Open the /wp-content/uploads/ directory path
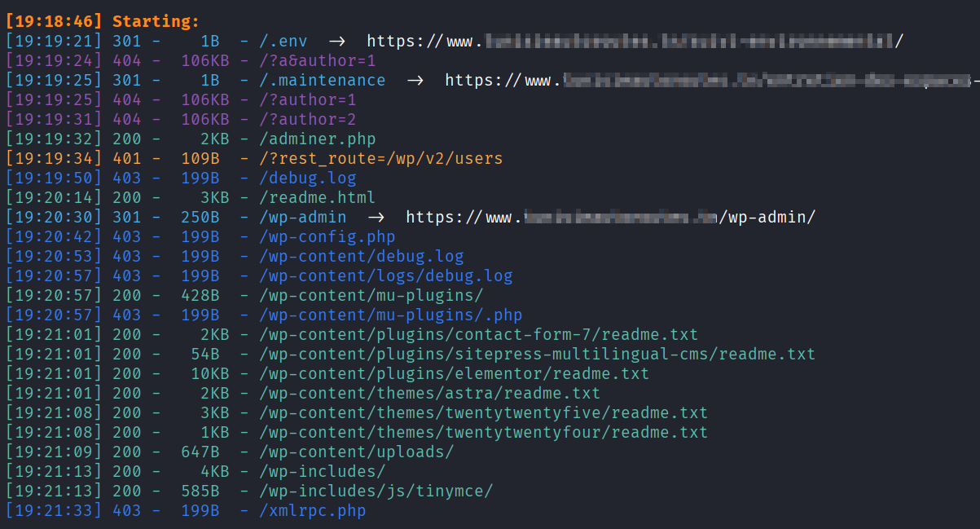This screenshot has width=980, height=529. (356, 452)
